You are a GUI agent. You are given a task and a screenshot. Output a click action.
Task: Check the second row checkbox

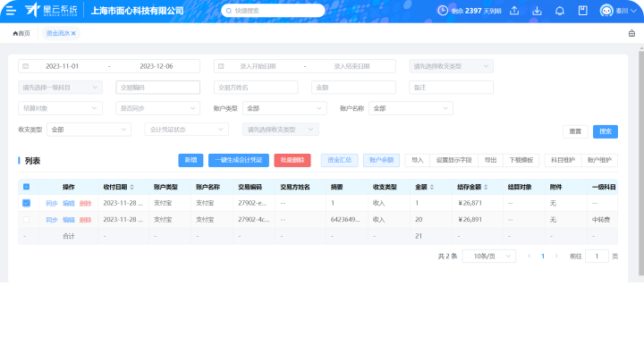26,219
